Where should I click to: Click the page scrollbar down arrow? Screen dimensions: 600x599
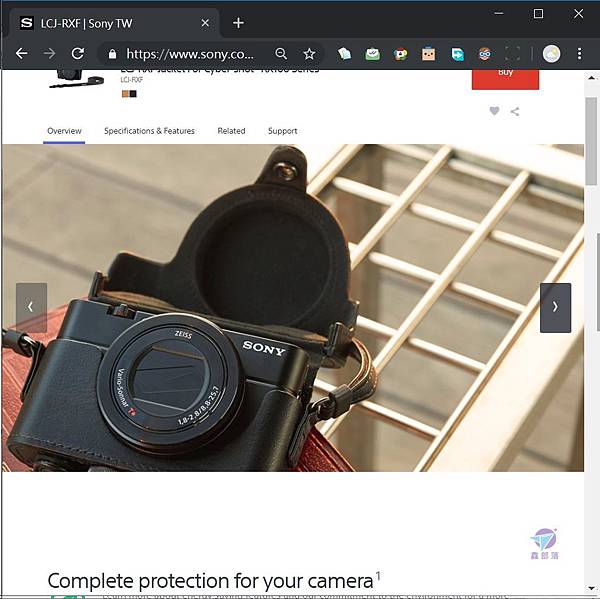pos(592,589)
